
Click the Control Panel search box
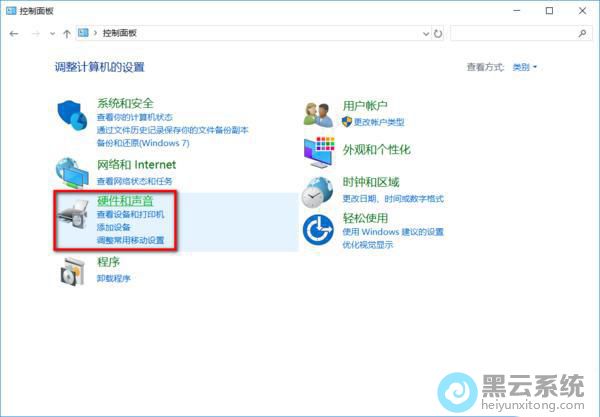(x=515, y=33)
